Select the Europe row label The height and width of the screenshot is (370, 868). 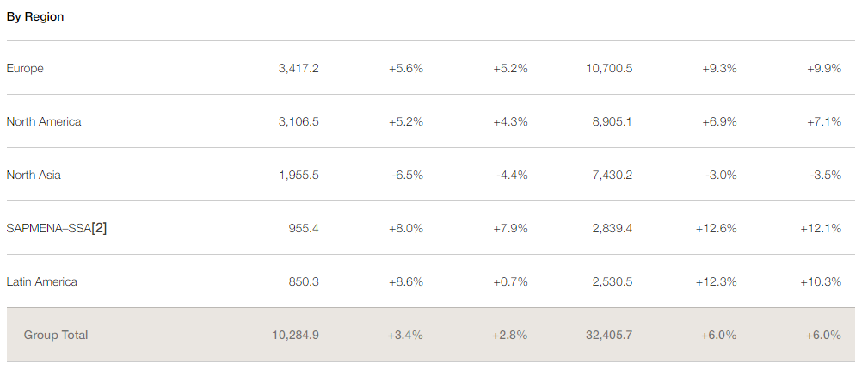coord(25,68)
